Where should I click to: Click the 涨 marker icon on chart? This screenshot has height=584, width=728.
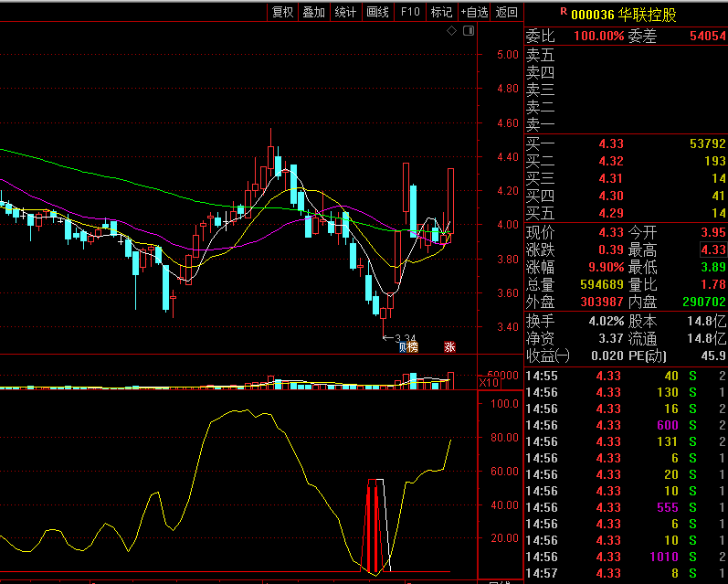pyautogui.click(x=449, y=346)
